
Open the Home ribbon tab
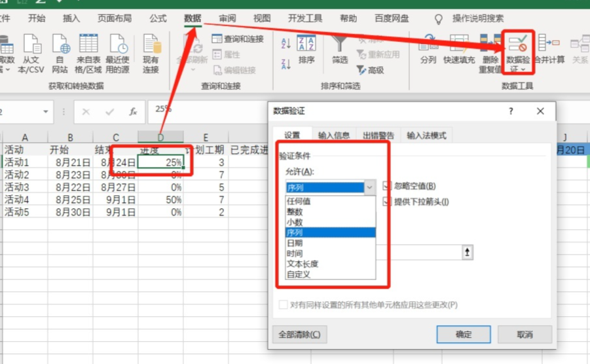(37, 18)
